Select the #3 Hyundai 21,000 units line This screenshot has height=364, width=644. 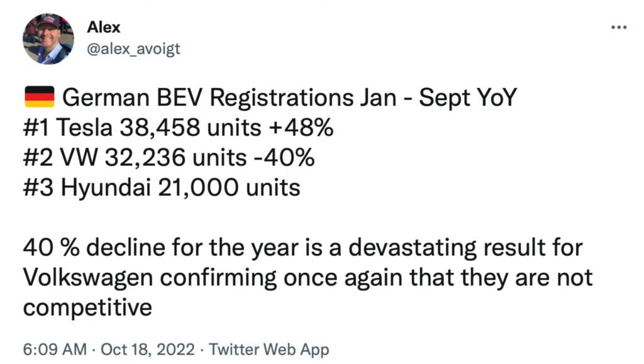[162, 188]
